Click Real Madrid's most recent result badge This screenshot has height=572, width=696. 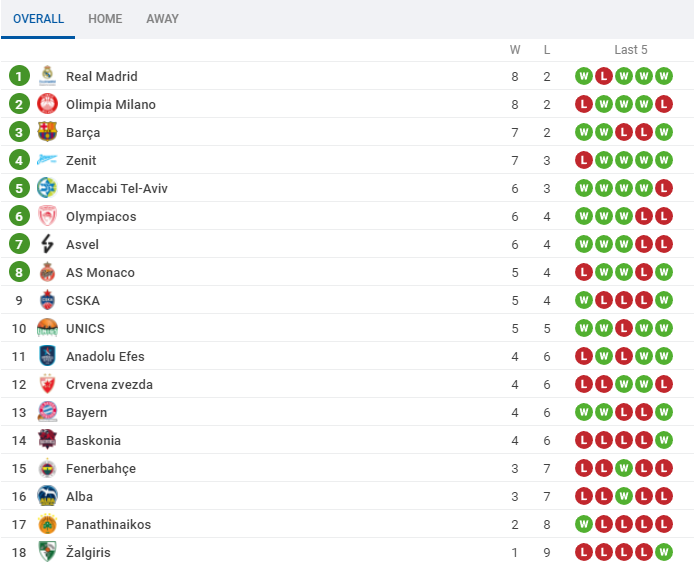[665, 76]
